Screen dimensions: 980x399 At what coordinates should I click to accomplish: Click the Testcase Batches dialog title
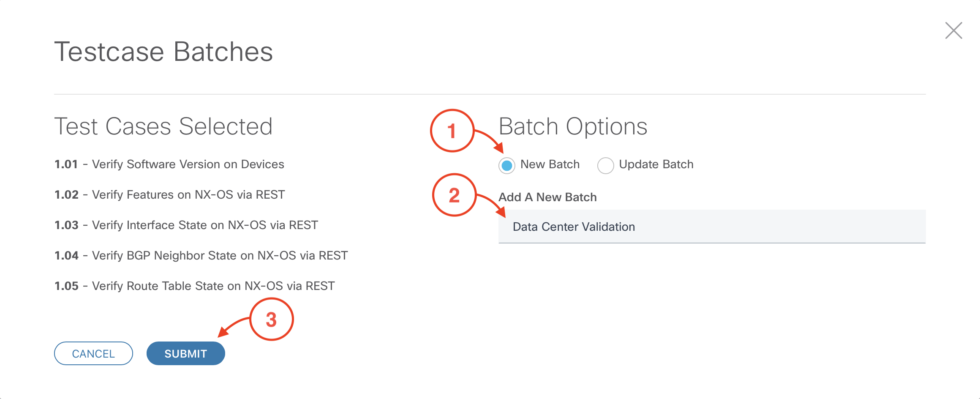163,52
